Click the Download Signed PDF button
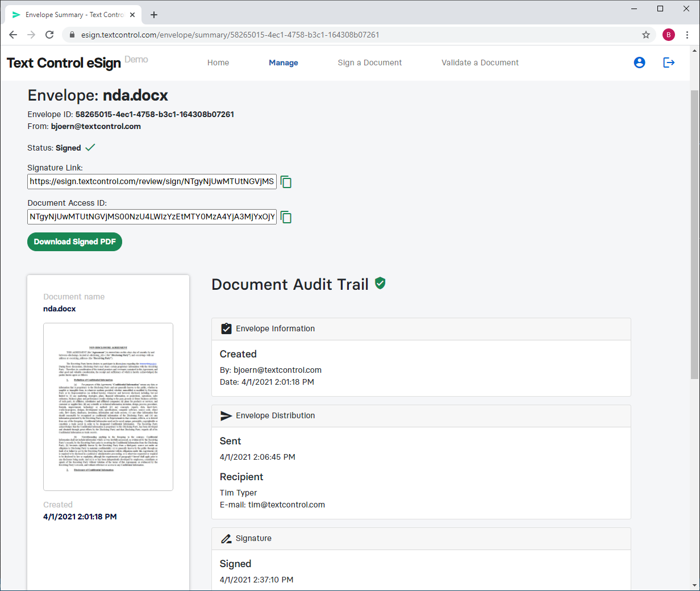The image size is (700, 591). click(x=74, y=242)
